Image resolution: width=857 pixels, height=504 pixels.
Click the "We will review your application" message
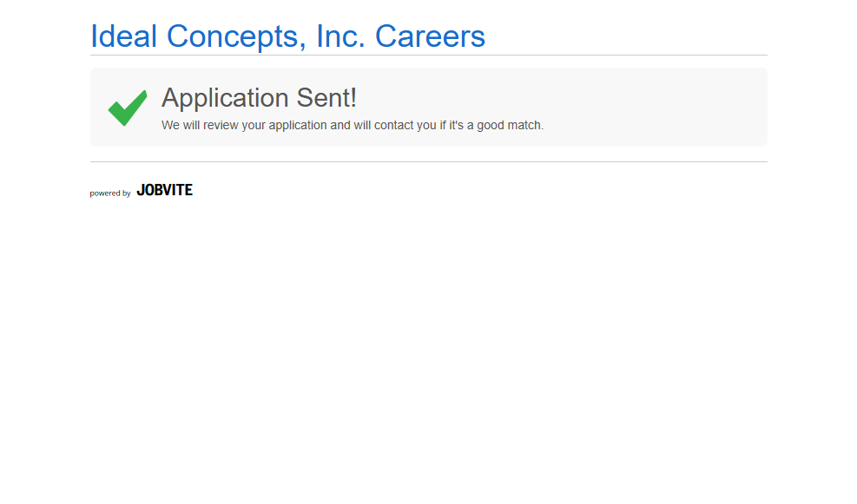point(352,125)
